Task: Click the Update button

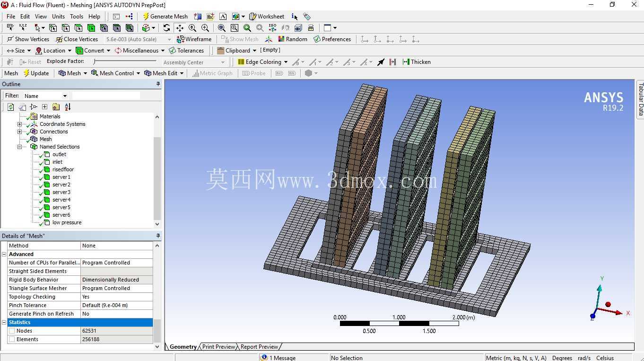Action: tap(36, 73)
